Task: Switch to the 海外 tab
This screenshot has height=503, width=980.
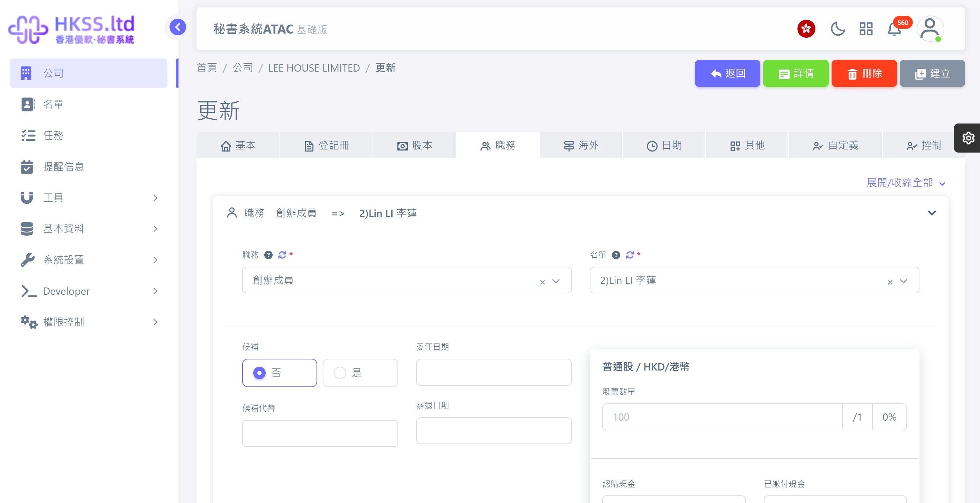Action: tap(581, 145)
